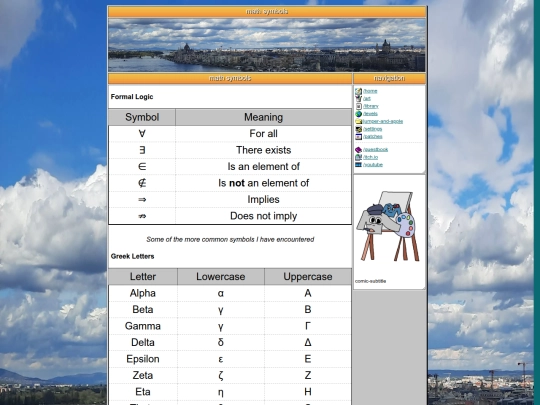Click the 'Is an element of' cell
This screenshot has width=540, height=405.
point(263,167)
